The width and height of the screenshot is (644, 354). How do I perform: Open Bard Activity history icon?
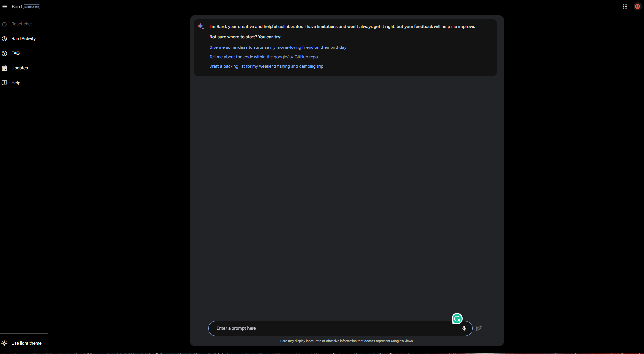[4, 39]
